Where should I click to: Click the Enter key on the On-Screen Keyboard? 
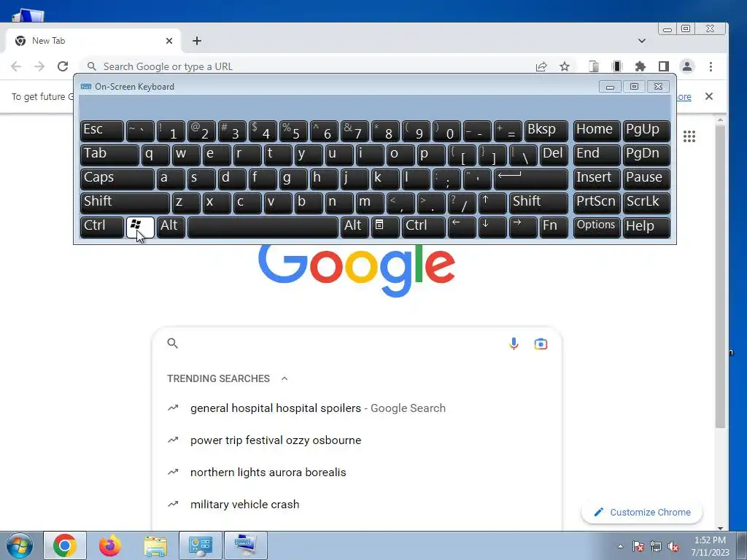531,179
